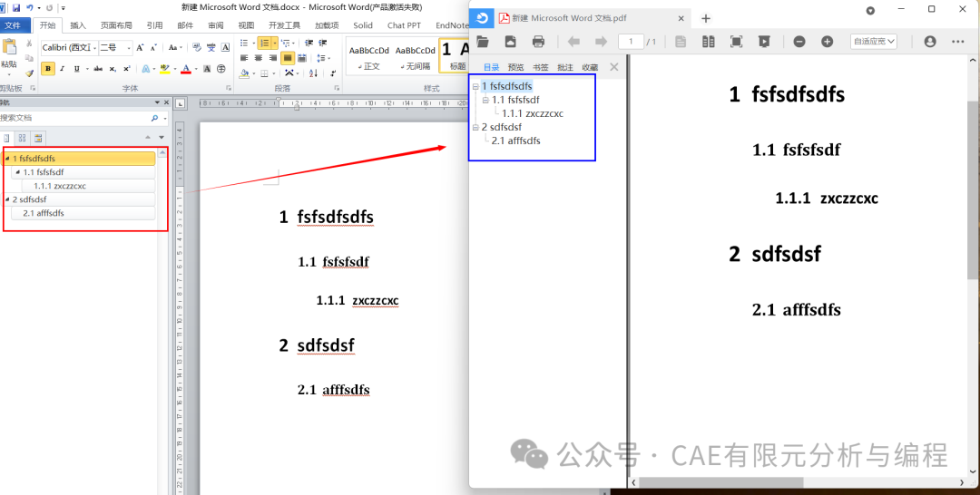Toggle strikethrough formatting in Word
This screenshot has height=495, width=980.
click(x=98, y=69)
